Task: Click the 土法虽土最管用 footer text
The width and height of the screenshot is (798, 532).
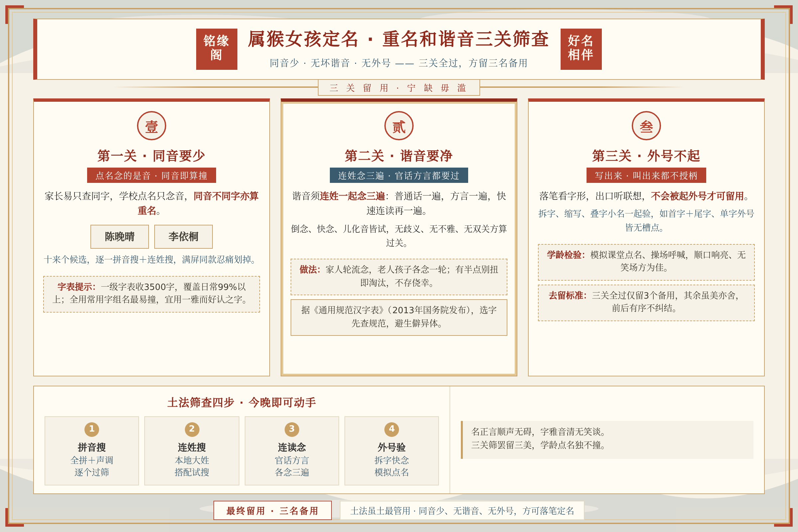Action: point(462,510)
